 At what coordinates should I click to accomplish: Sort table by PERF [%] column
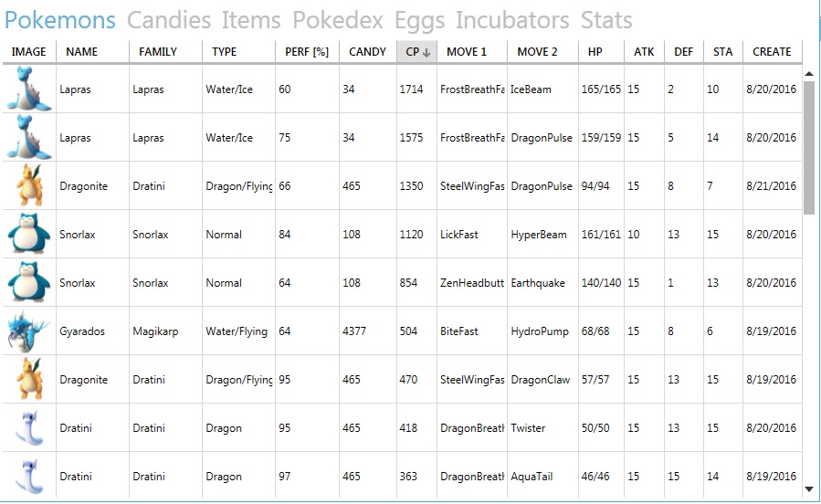tap(307, 52)
